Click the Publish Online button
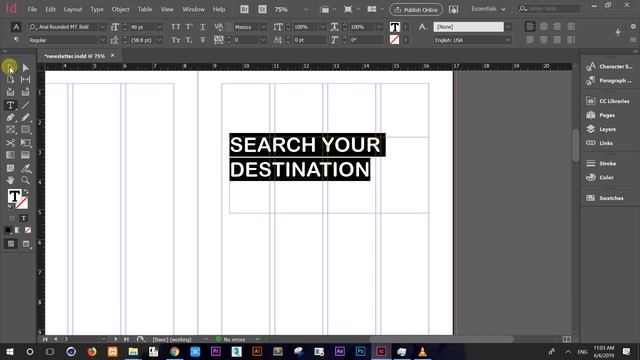 coord(416,9)
